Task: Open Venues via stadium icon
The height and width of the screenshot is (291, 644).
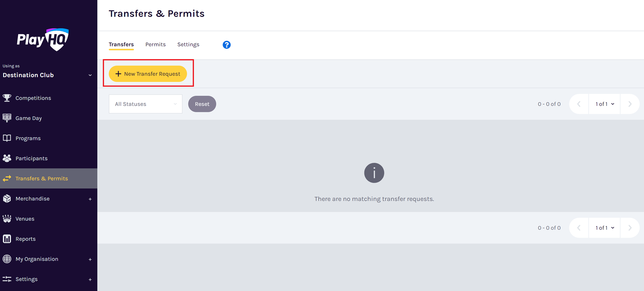Action: 7,218
